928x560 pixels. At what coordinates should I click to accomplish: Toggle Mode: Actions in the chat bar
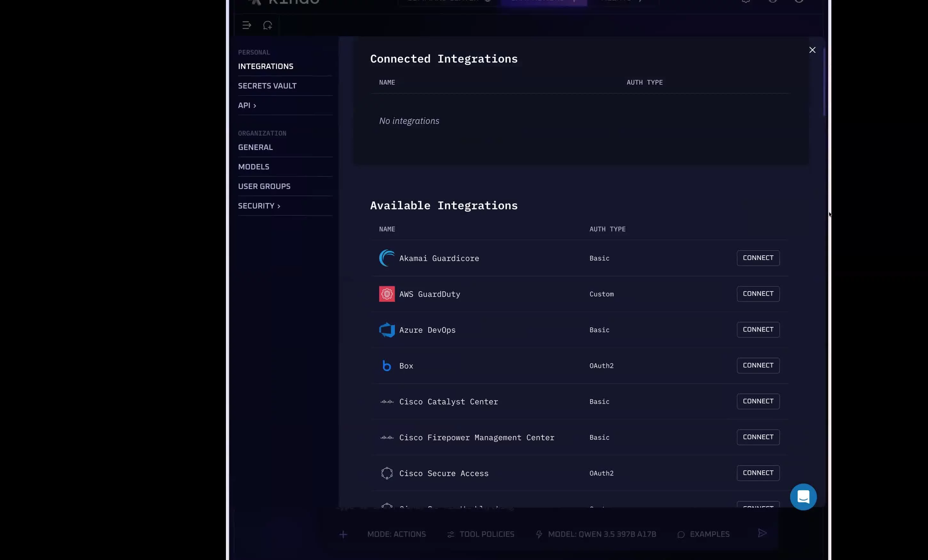[x=396, y=534]
